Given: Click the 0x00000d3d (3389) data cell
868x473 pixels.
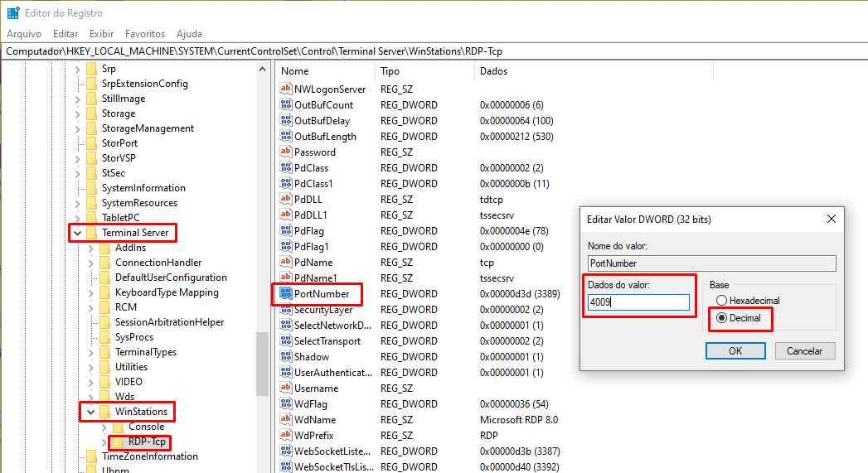Looking at the screenshot, I should 520,294.
